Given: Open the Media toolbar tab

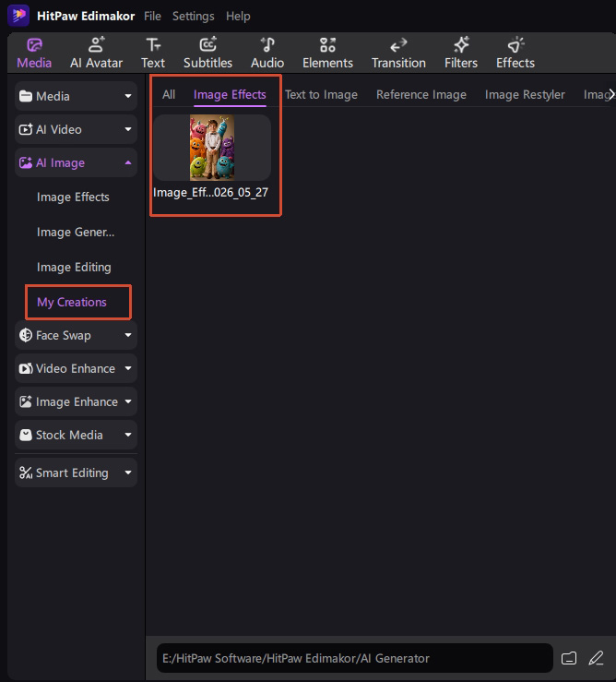Looking at the screenshot, I should [34, 53].
